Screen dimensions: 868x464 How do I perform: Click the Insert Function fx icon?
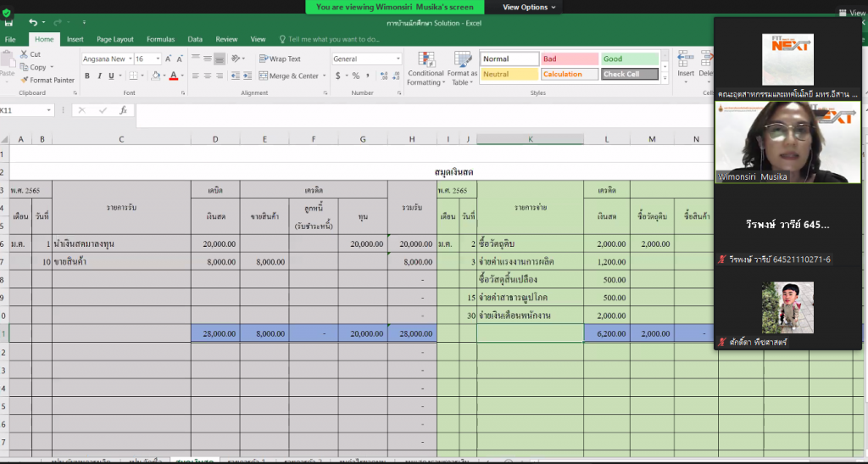(x=123, y=110)
